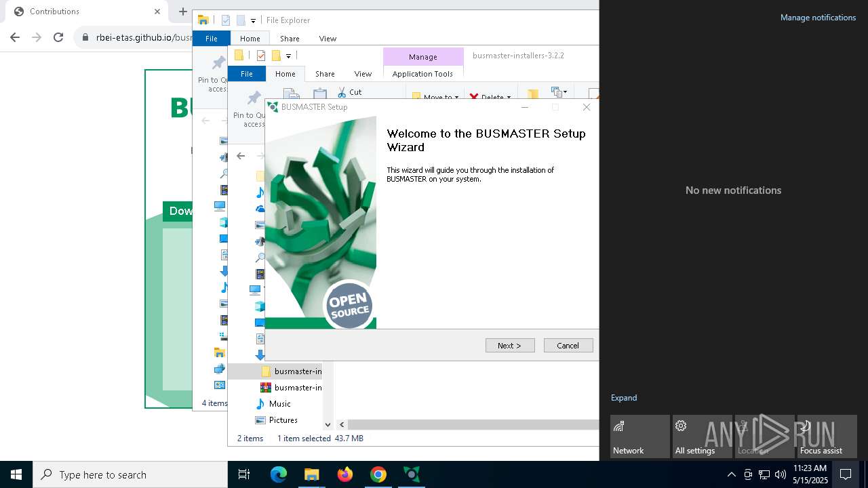This screenshot has width=868, height=488.
Task: Open File Explorer from taskbar
Action: 311,474
